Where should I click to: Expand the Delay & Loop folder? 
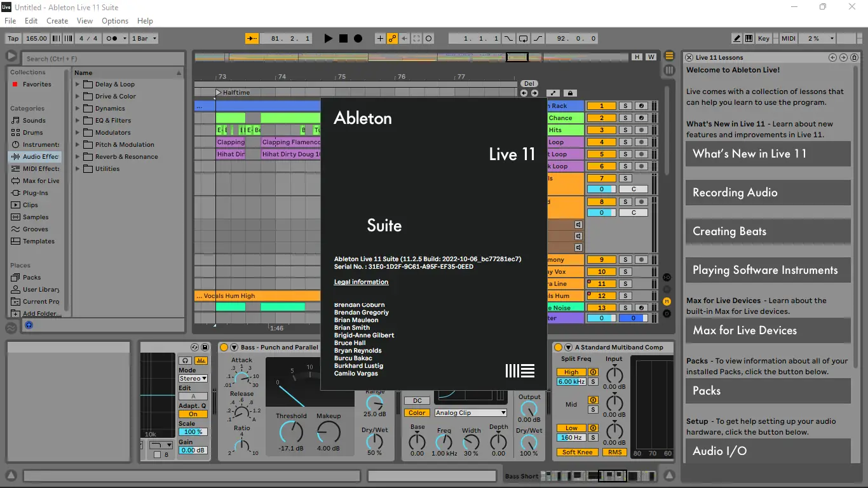point(78,85)
